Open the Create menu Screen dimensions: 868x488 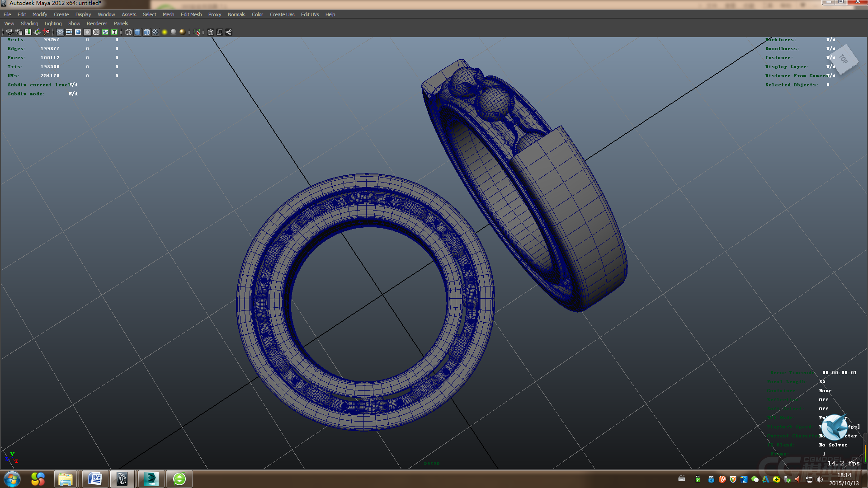(61, 14)
